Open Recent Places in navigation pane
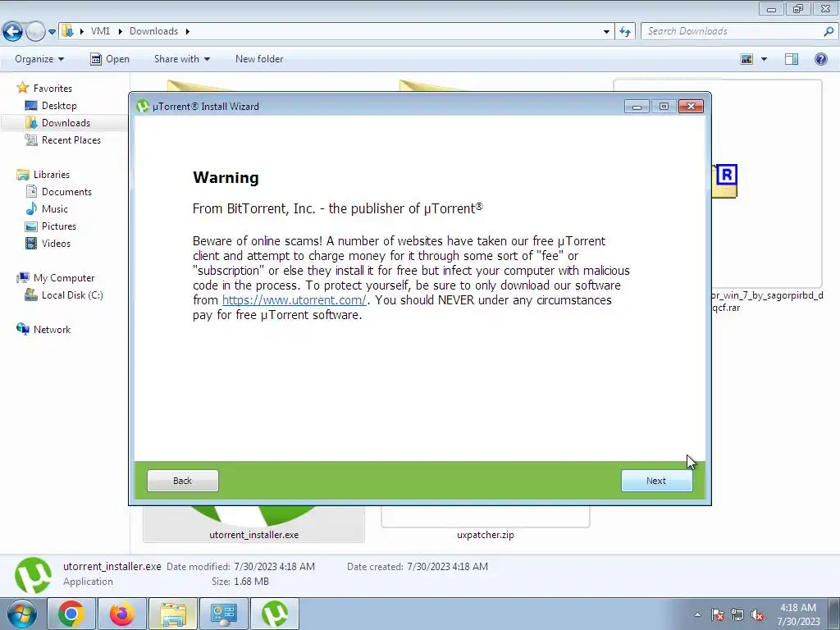The width and height of the screenshot is (840, 630). pyautogui.click(x=71, y=139)
